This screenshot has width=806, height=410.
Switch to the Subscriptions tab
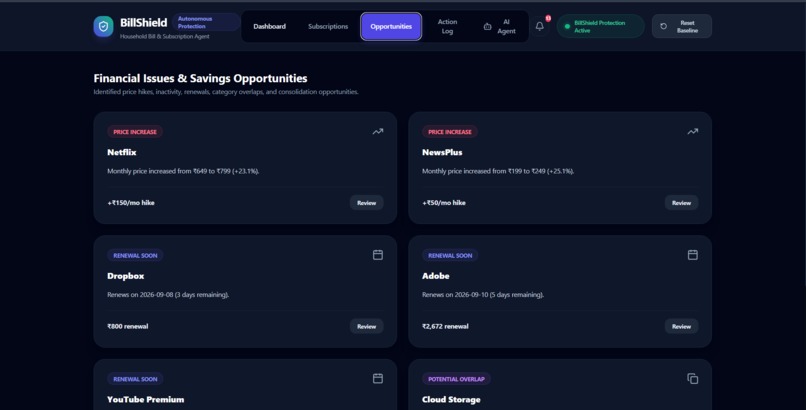(328, 26)
